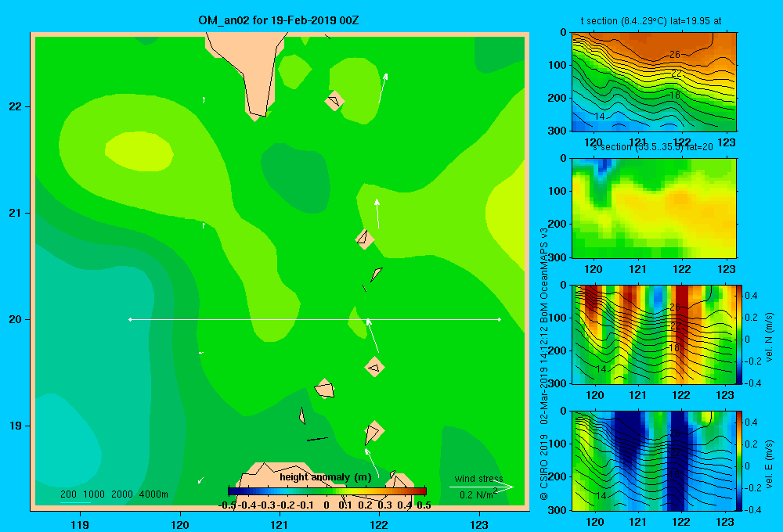Click the wind arrow above latitude 22
Image resolution: width=783 pixels, height=532 pixels.
pyautogui.click(x=383, y=88)
